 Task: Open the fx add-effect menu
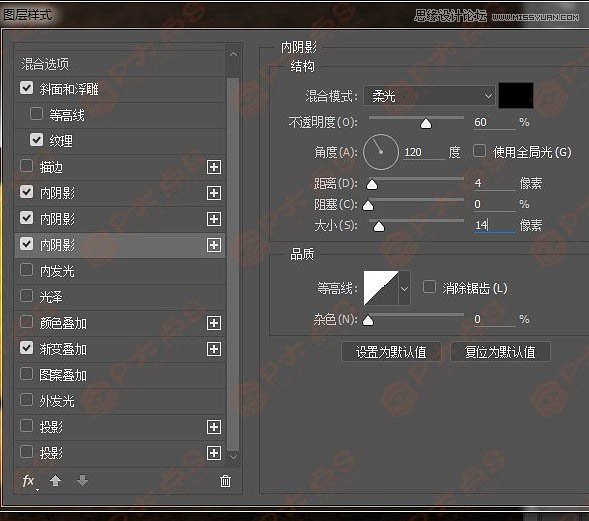[x=29, y=481]
